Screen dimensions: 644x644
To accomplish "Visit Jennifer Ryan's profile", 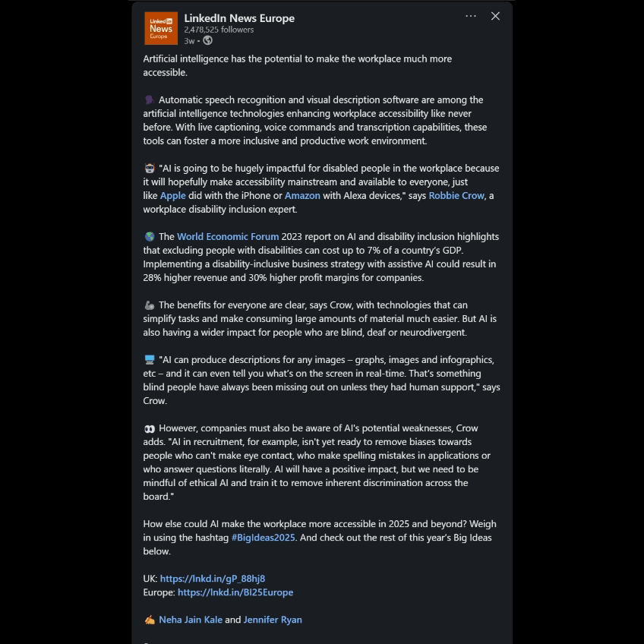I will coord(273,620).
